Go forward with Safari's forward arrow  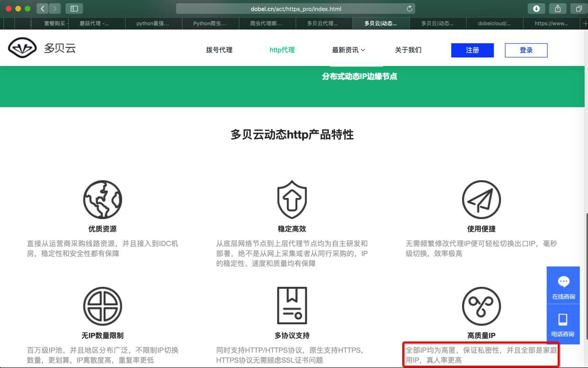click(55, 9)
